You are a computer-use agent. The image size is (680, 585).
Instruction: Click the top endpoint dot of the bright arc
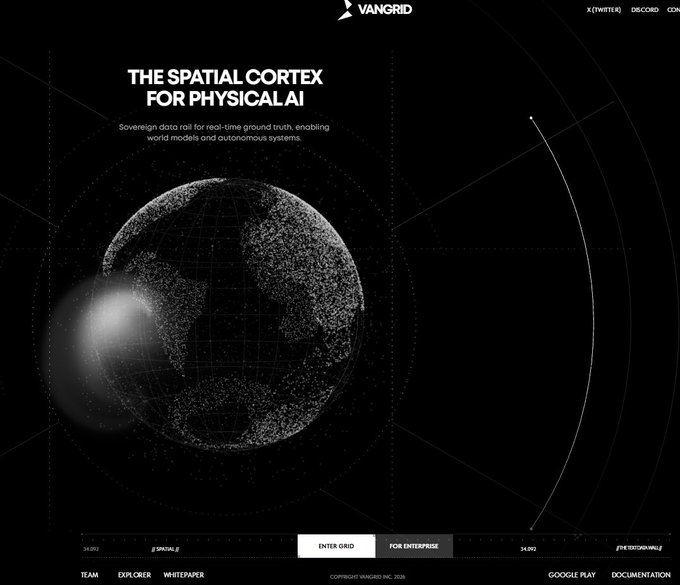pyautogui.click(x=531, y=118)
